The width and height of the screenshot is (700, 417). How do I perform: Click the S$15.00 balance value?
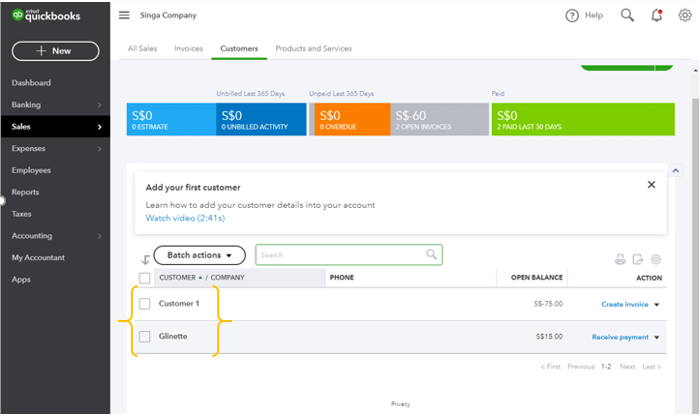549,336
